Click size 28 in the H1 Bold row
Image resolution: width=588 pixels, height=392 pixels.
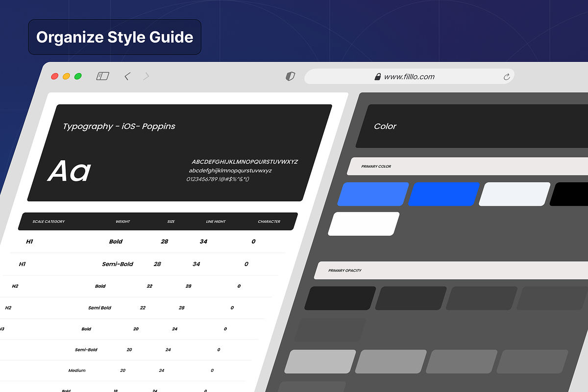[x=164, y=242]
